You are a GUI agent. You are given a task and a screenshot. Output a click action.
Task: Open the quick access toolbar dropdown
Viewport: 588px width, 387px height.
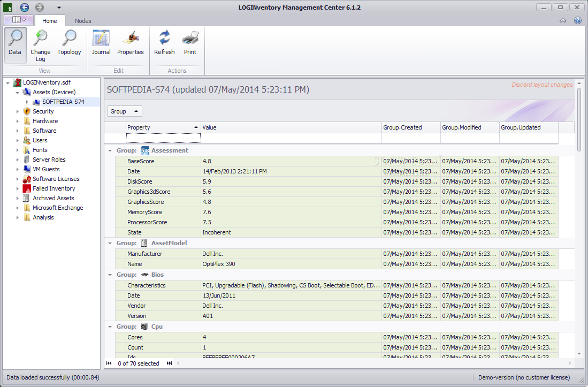coord(59,7)
